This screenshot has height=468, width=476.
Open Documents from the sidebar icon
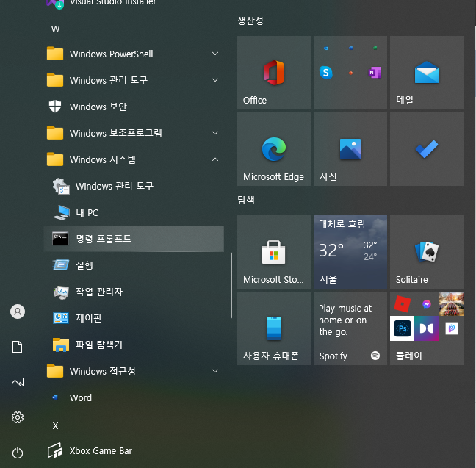pos(18,347)
